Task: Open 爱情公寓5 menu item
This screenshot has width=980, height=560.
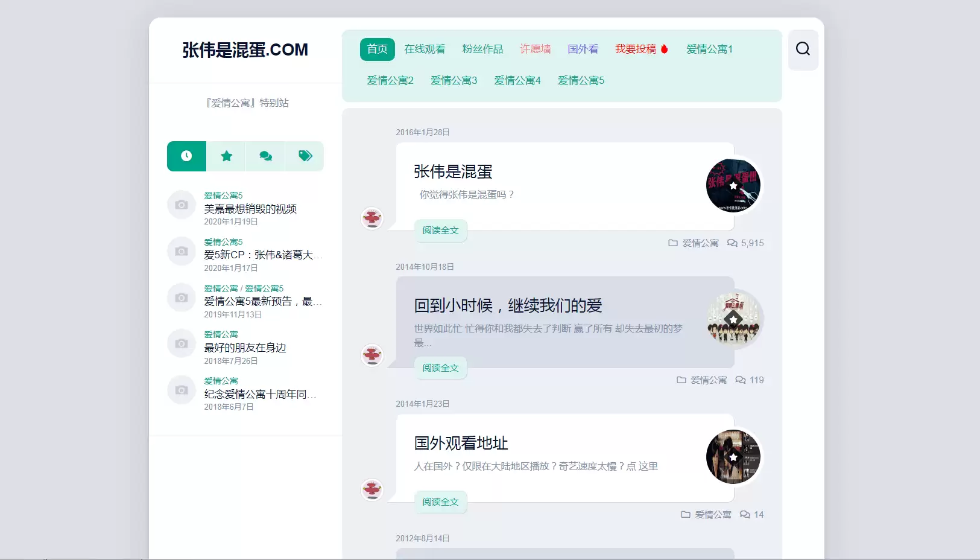Action: (581, 81)
